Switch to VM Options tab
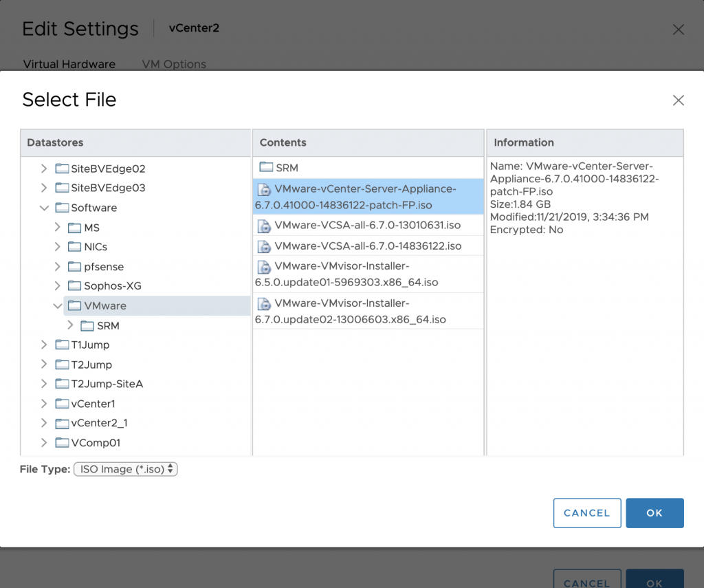 click(174, 64)
